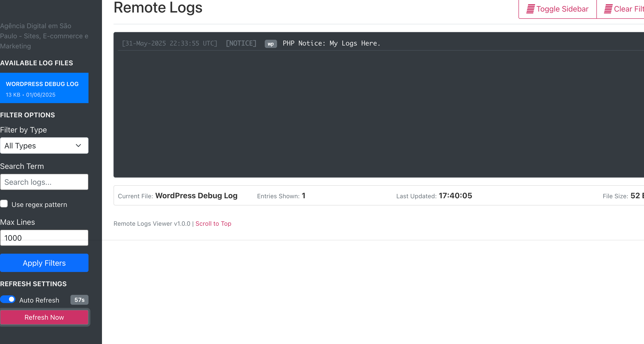Enable the Use regex pattern checkbox
The image size is (644, 344).
pos(4,204)
